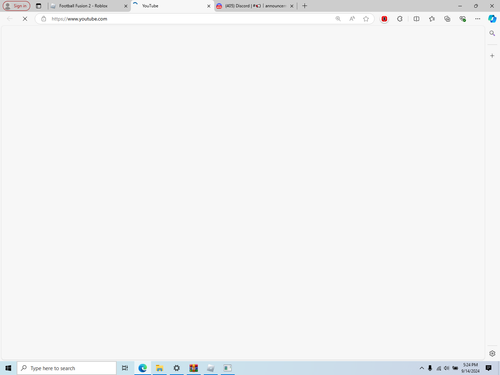Open the Copilot sidebar
The width and height of the screenshot is (500, 375).
click(492, 19)
